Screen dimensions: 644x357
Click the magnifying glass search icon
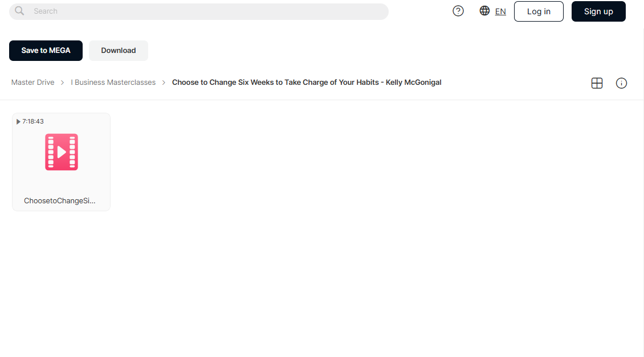(19, 11)
